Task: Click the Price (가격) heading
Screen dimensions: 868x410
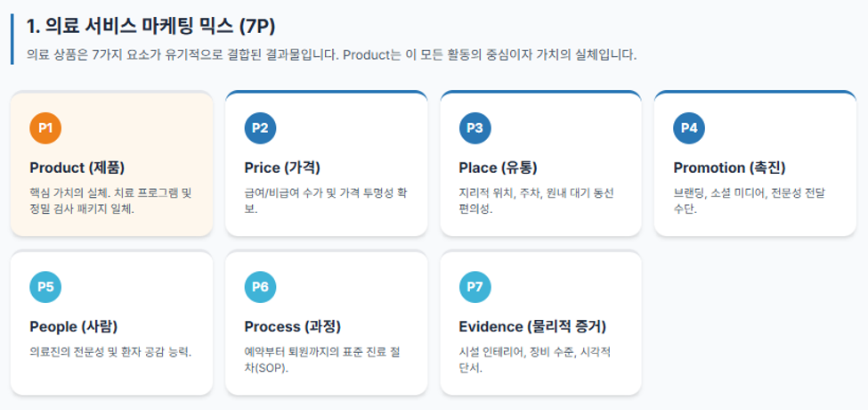Action: pyautogui.click(x=282, y=168)
